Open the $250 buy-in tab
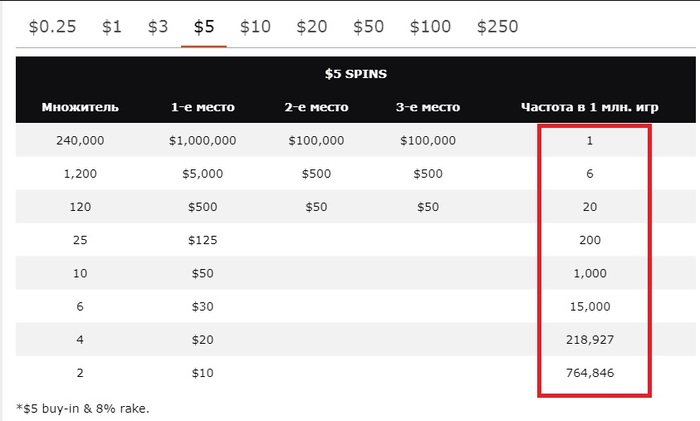 click(498, 27)
